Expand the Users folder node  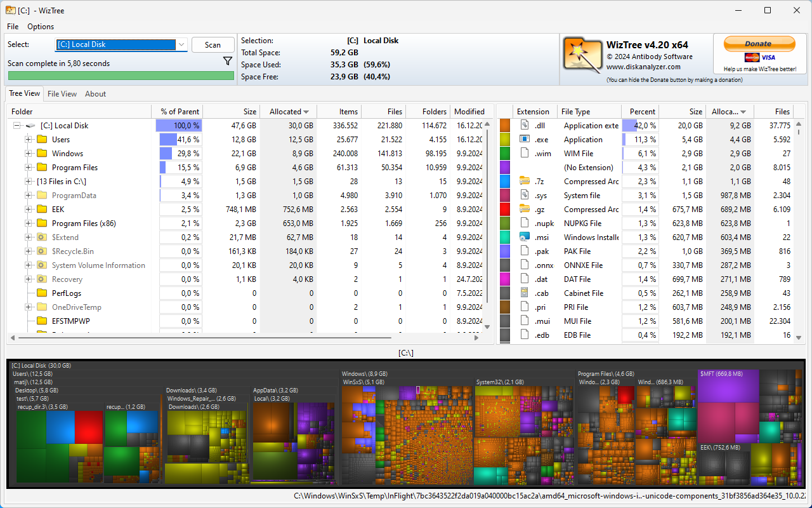[28, 140]
